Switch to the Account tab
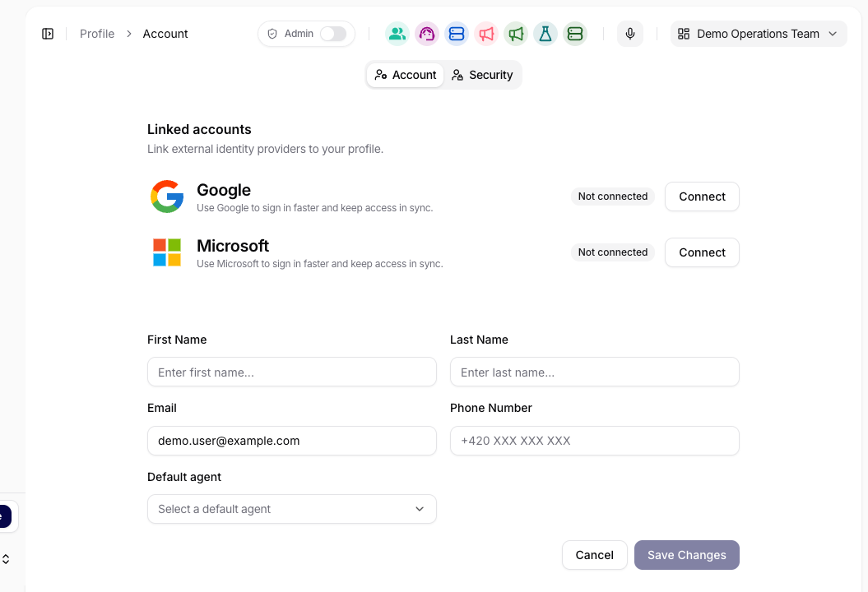 pos(406,75)
